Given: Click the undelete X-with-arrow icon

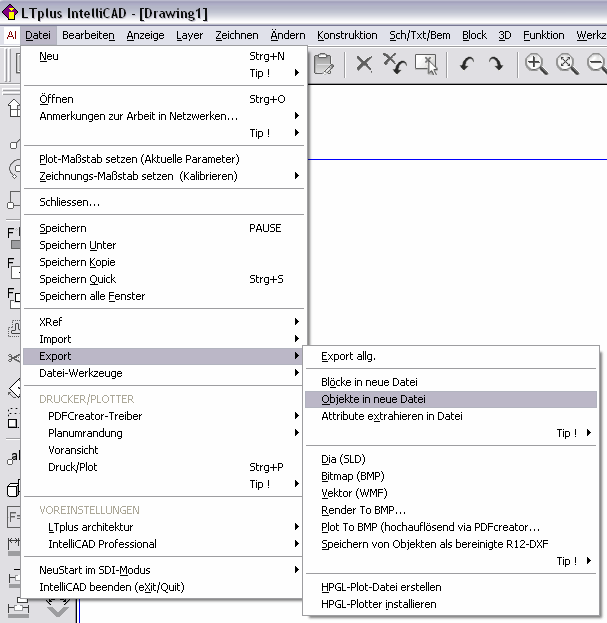Looking at the screenshot, I should 394,64.
